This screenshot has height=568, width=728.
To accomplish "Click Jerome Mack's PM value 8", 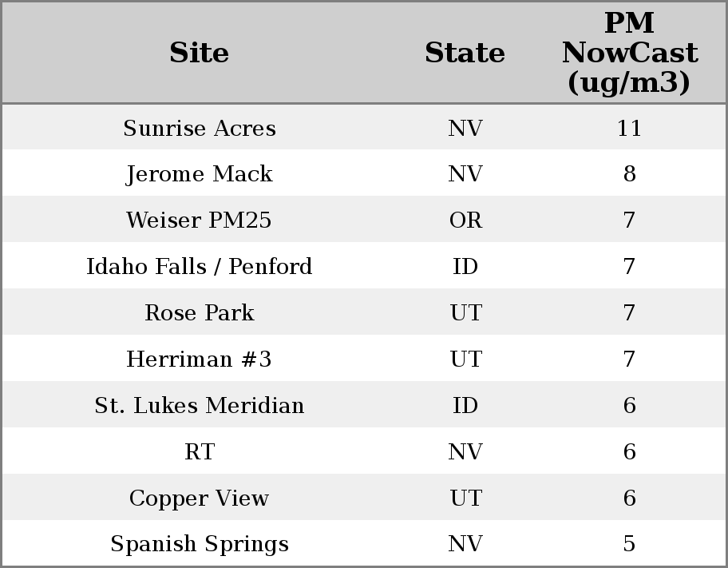I will pyautogui.click(x=629, y=174).
